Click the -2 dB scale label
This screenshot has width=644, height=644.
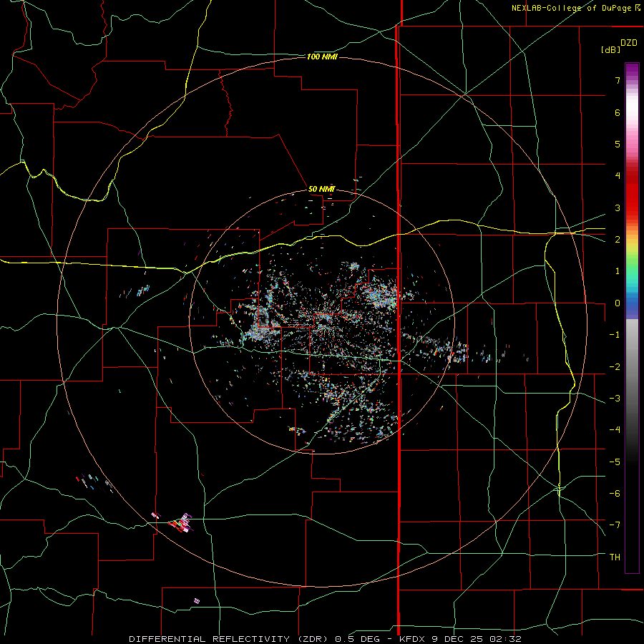tap(615, 367)
